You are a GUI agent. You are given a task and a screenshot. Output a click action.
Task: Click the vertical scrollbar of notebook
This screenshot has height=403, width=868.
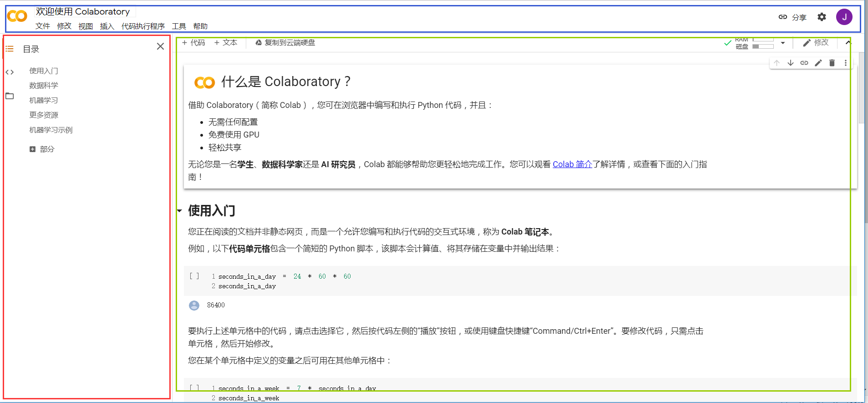(x=861, y=88)
